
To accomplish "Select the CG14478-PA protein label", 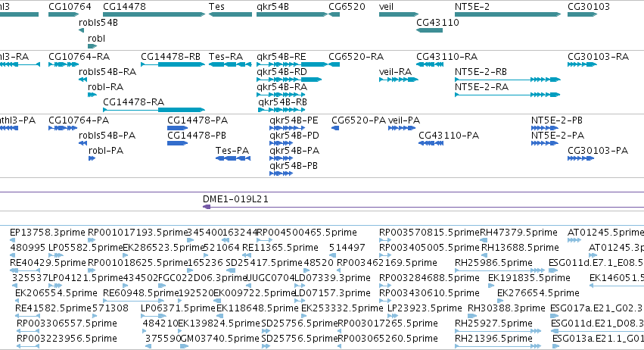I will click(x=198, y=120).
